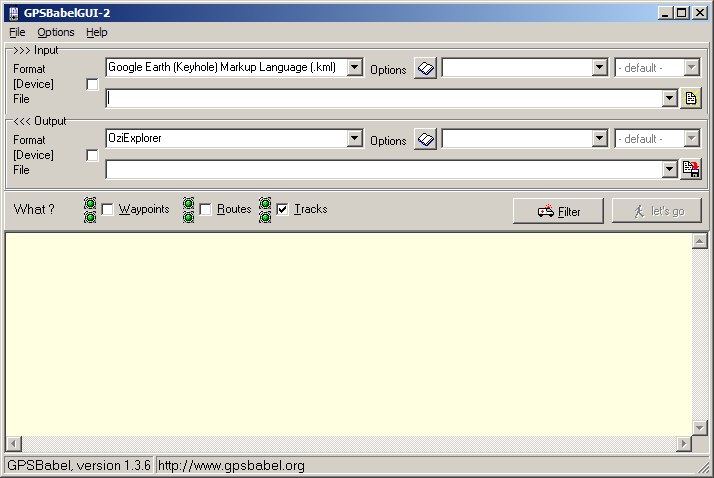Open the OziExplorer output format dropdown
The height and width of the screenshot is (478, 714).
(354, 139)
